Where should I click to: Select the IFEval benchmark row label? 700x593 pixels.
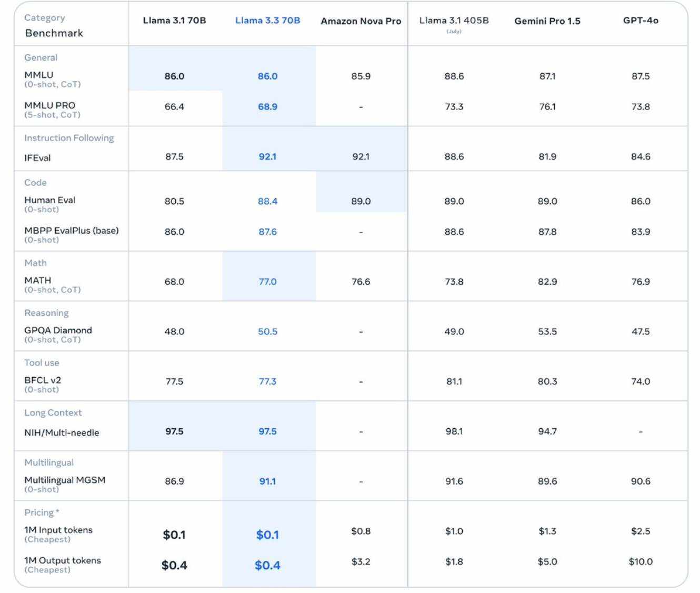(37, 158)
